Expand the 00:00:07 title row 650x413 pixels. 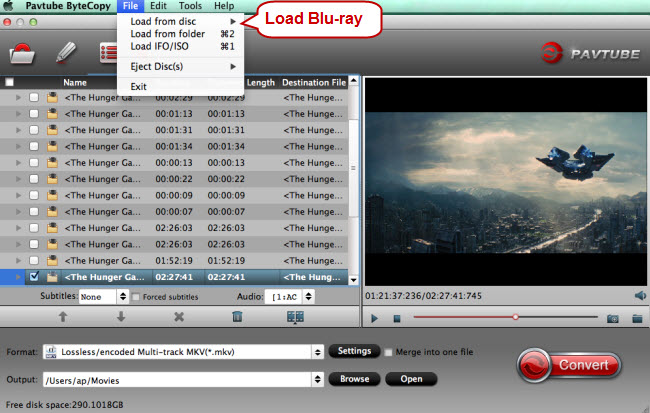[x=18, y=211]
